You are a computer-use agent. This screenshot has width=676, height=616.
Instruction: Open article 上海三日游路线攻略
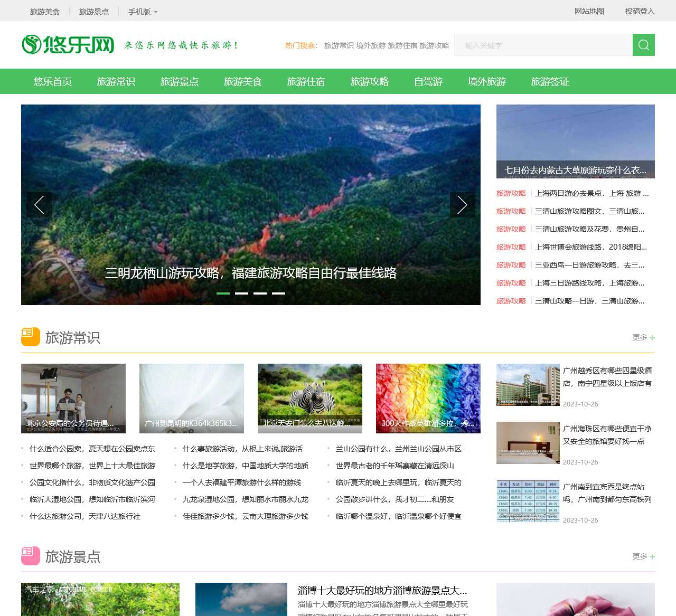click(x=590, y=283)
